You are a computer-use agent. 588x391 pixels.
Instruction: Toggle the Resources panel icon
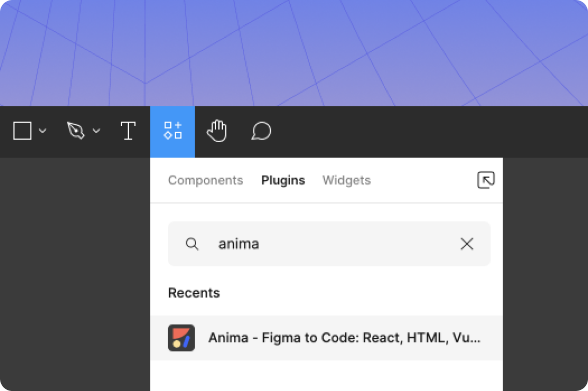click(x=173, y=131)
